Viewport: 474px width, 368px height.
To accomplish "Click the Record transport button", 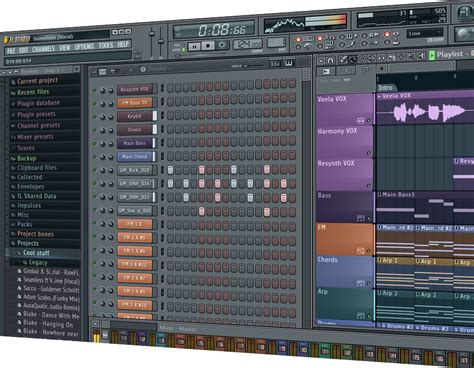I will 222,45.
